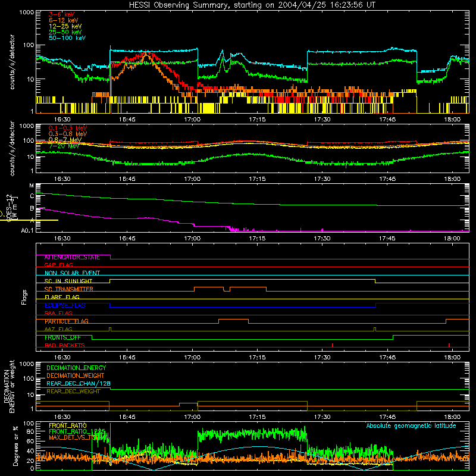Click the BAD_PACKETS red spike near 18:00
The height and width of the screenshot is (476, 476).
click(x=449, y=345)
